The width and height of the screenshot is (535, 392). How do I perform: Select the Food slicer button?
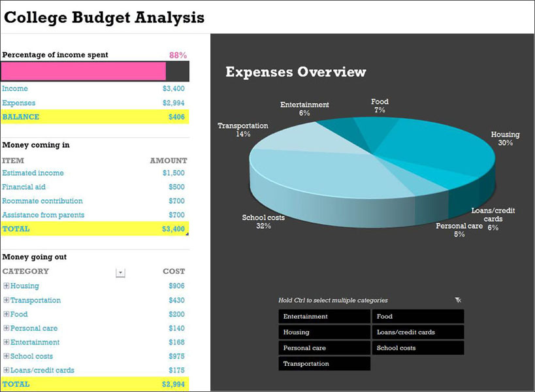pos(418,317)
